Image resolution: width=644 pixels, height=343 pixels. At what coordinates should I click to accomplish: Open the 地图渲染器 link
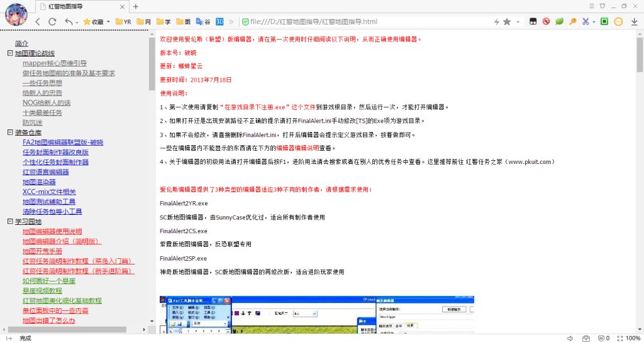(39, 182)
